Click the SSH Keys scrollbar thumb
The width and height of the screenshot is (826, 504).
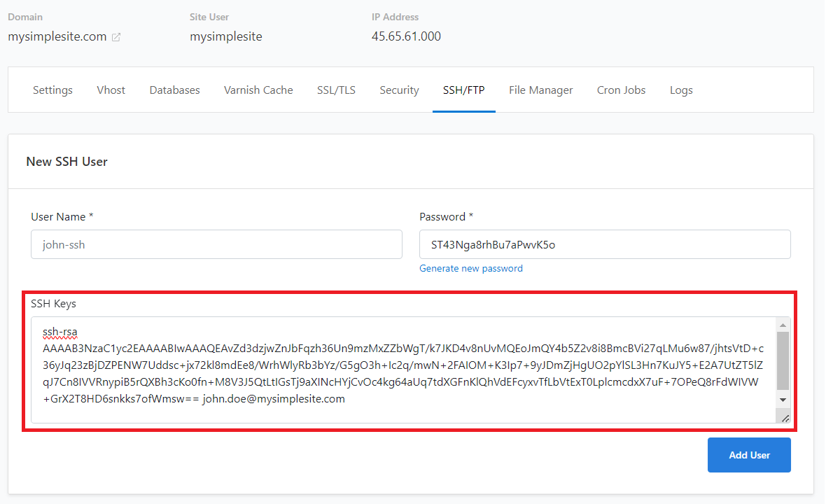point(783,360)
